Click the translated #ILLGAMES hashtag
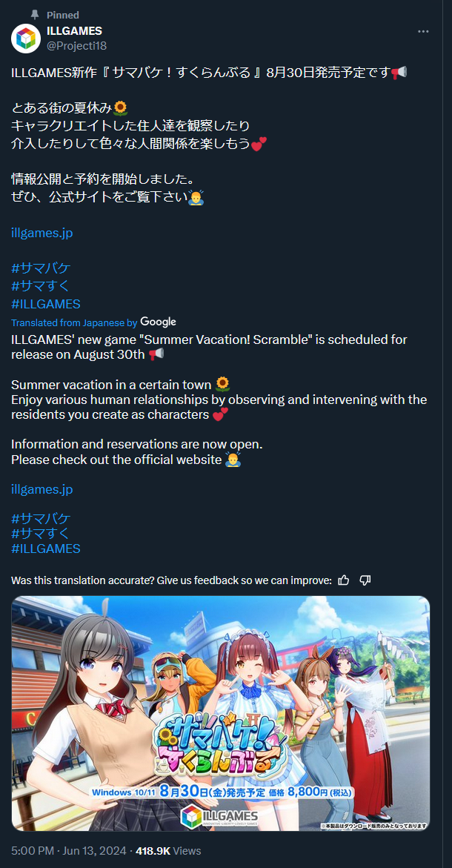Screen dimensions: 452x868 point(46,549)
